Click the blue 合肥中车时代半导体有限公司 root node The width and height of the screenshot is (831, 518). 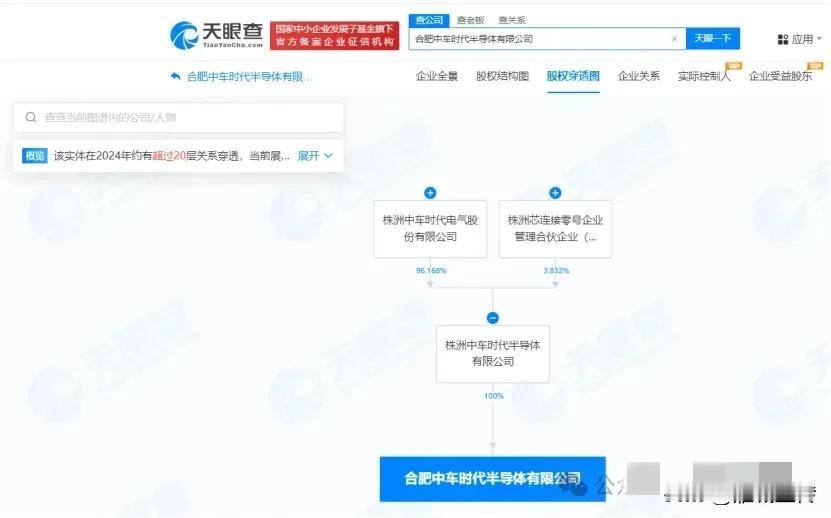tap(492, 479)
